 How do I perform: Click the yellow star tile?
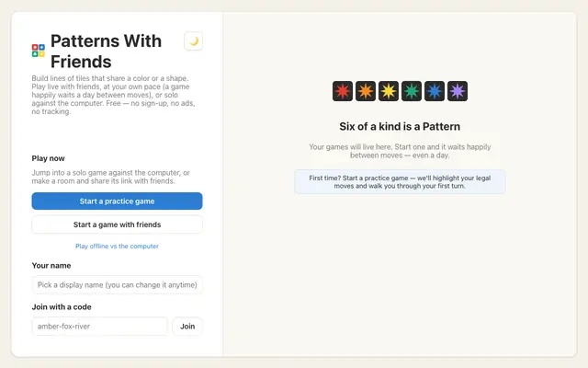click(389, 91)
